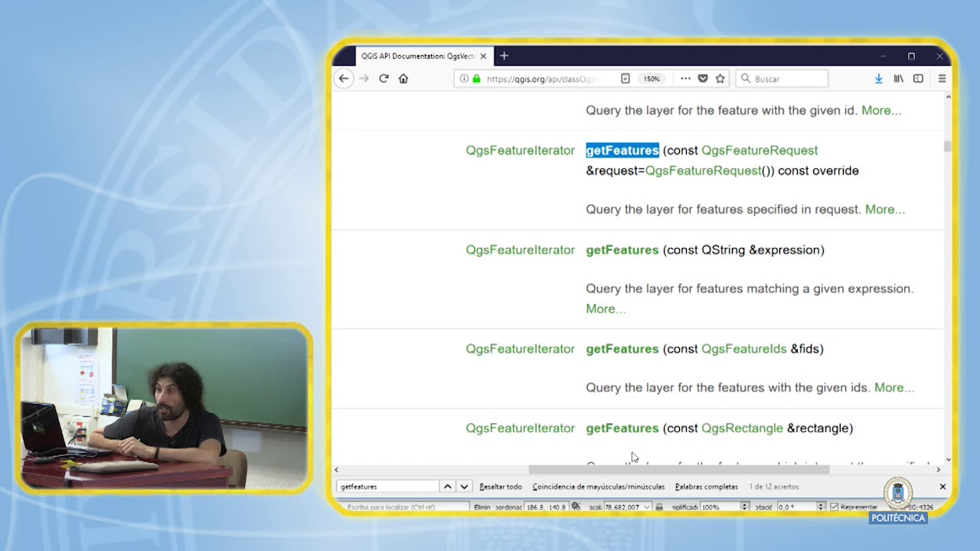980x551 pixels.
Task: Open QgsFeatureRequest link in first getFeatures signature
Action: click(x=759, y=151)
